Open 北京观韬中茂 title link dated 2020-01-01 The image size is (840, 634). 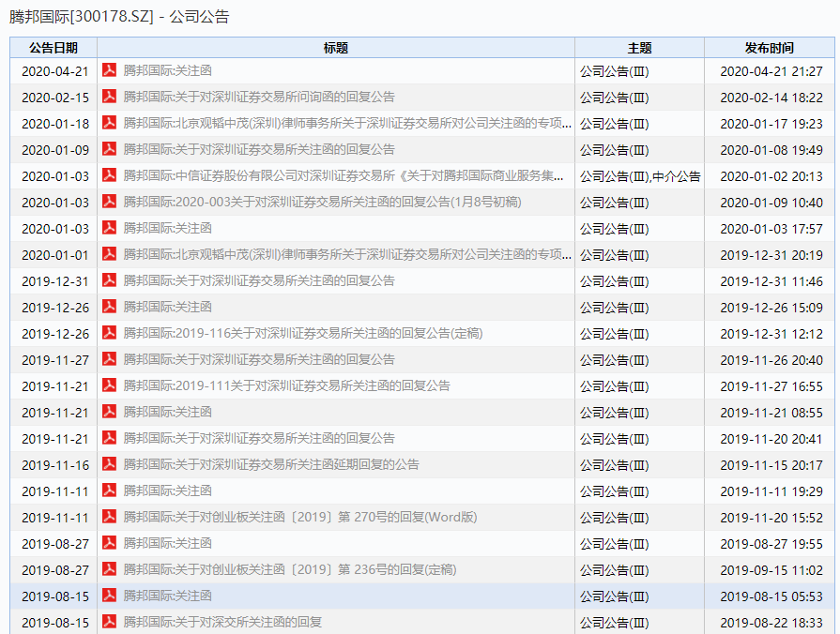pos(347,254)
